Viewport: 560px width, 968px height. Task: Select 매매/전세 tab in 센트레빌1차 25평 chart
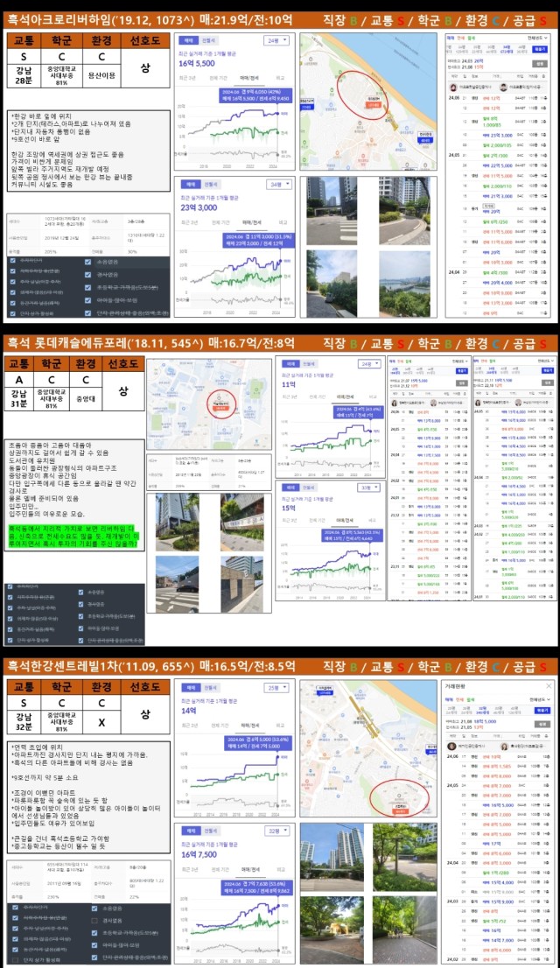250,725
